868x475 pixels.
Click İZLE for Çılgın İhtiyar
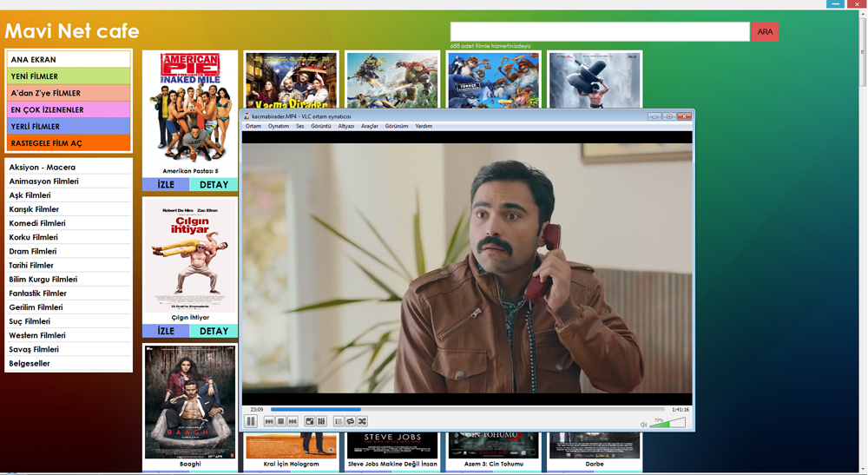(166, 331)
